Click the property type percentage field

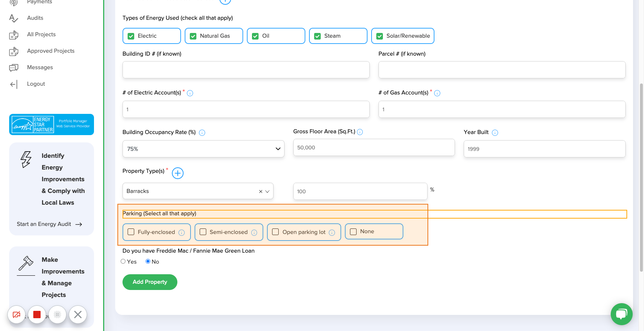click(360, 191)
